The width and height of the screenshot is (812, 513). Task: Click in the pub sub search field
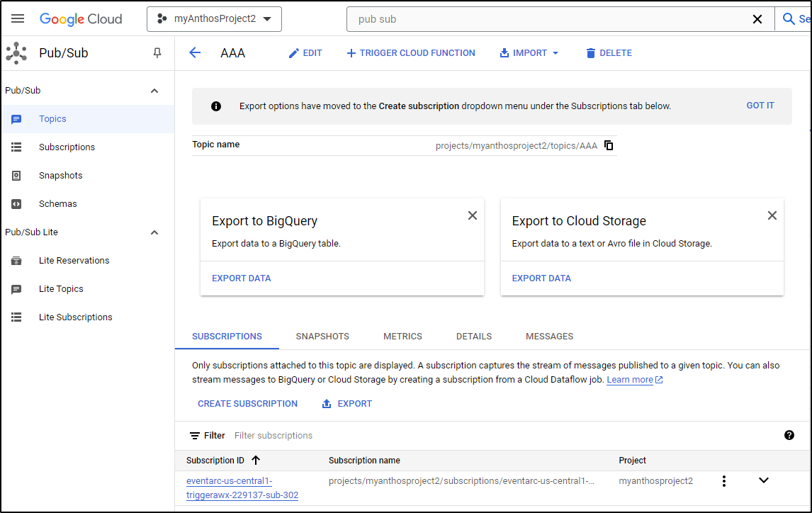pyautogui.click(x=549, y=19)
